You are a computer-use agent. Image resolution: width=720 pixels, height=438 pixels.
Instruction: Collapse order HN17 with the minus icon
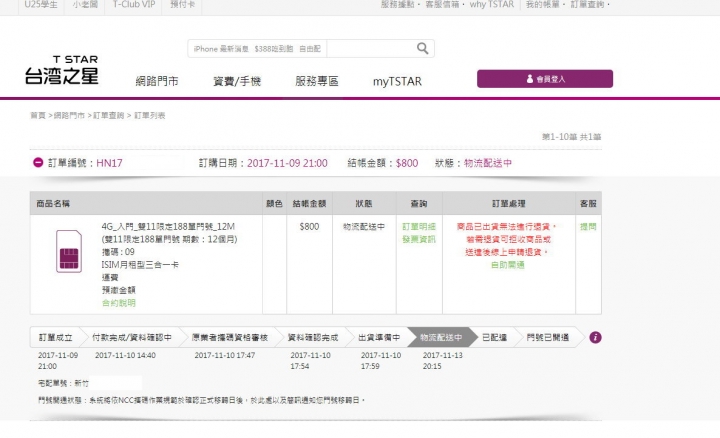(38, 163)
